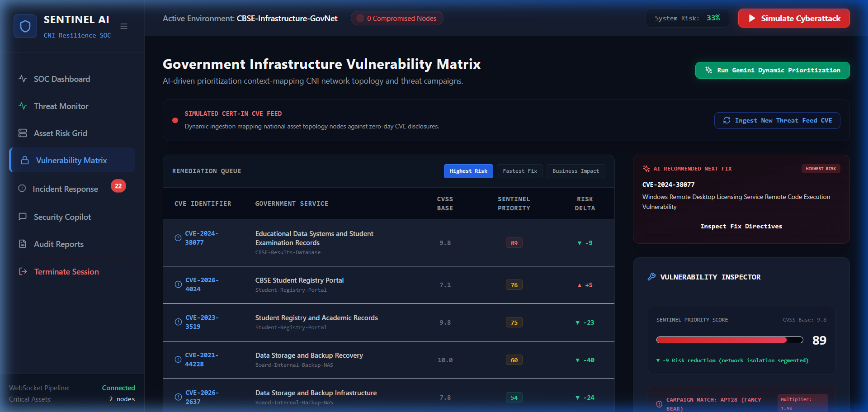Click the CVSS BASE column header
868x412 pixels.
click(x=445, y=204)
